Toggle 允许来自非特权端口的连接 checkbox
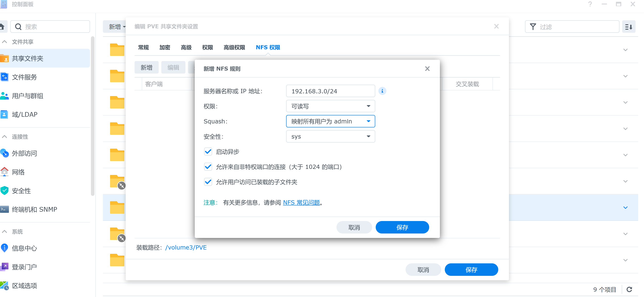Viewport: 644px width, 297px height. point(208,167)
